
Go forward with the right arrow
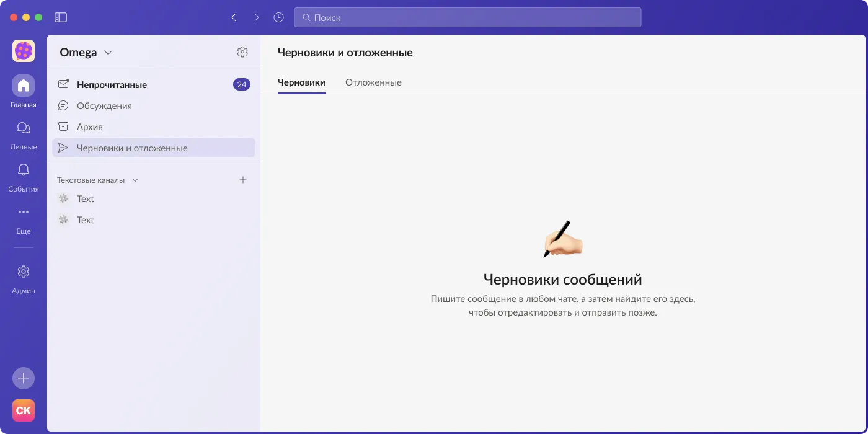pos(257,17)
